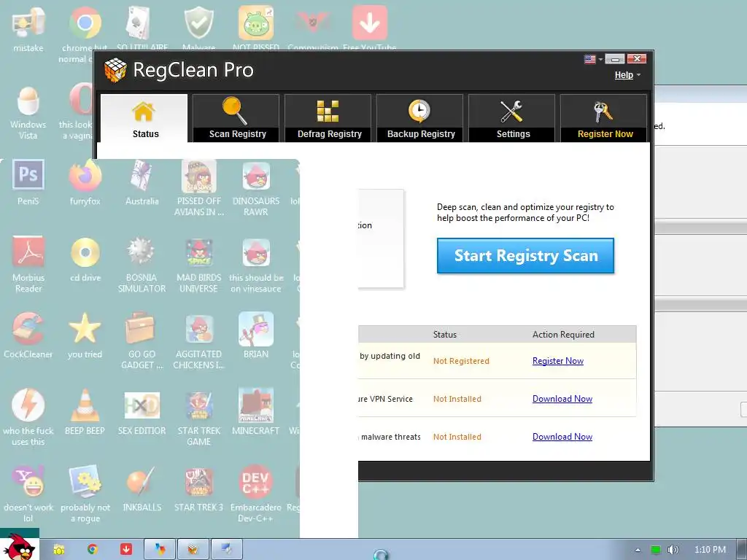This screenshot has height=560, width=747.
Task: Show hidden tray icons arrow
Action: [x=638, y=550]
